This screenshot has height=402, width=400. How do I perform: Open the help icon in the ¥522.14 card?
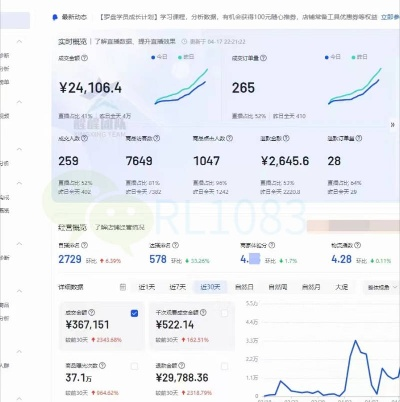[x=203, y=313]
